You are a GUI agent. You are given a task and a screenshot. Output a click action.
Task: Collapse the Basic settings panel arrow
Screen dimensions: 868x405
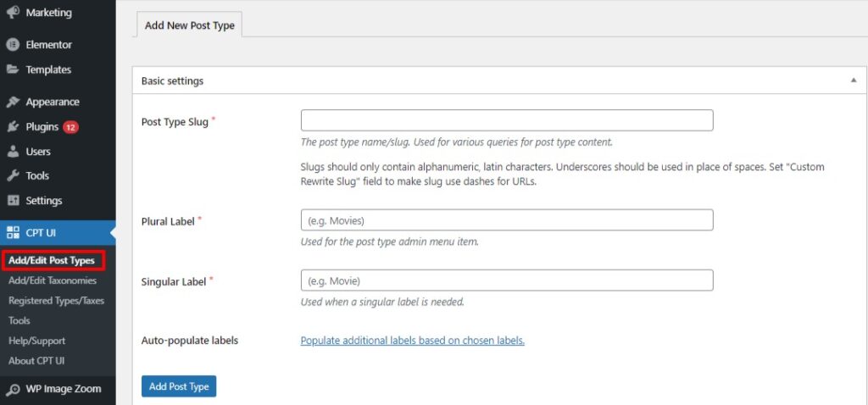coord(853,80)
